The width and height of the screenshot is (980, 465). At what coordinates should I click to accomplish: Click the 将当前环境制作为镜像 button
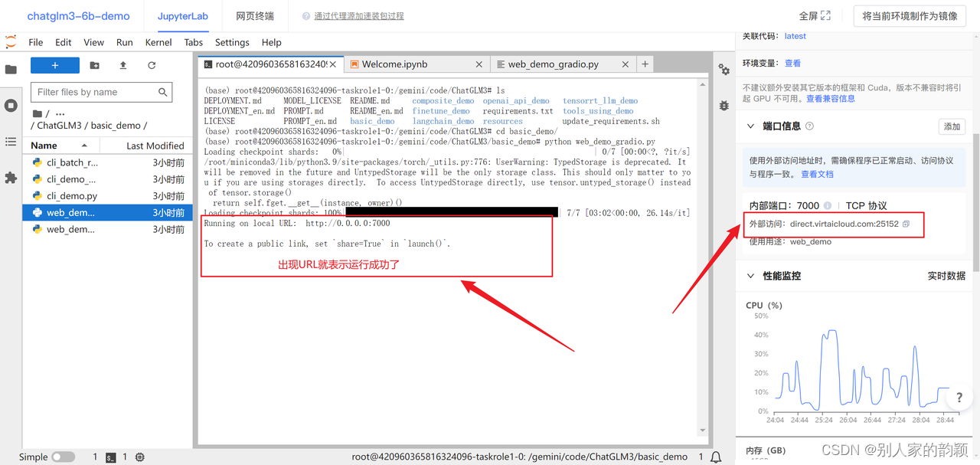pos(910,15)
